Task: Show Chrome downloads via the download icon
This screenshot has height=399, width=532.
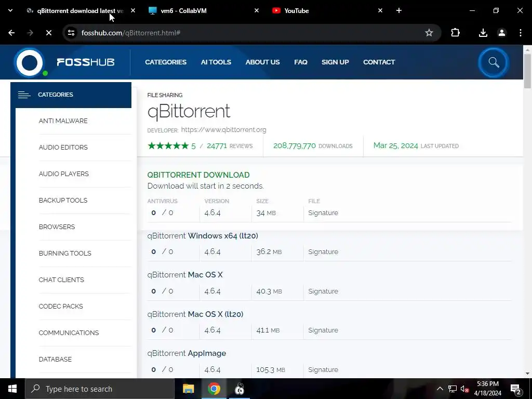Action: tap(483, 33)
